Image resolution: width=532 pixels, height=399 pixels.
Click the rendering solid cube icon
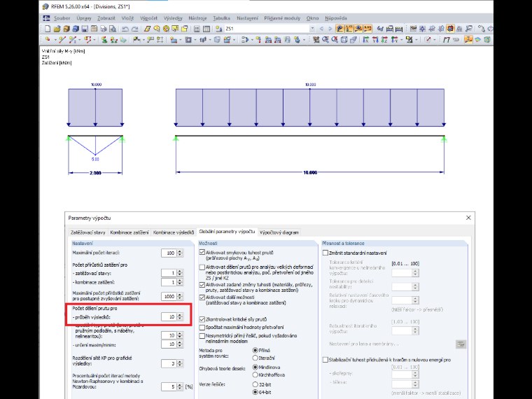[x=487, y=40]
